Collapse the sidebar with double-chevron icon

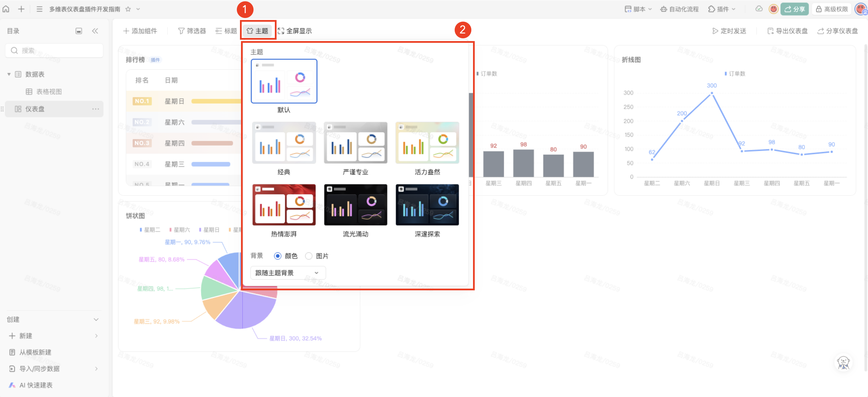tap(95, 31)
